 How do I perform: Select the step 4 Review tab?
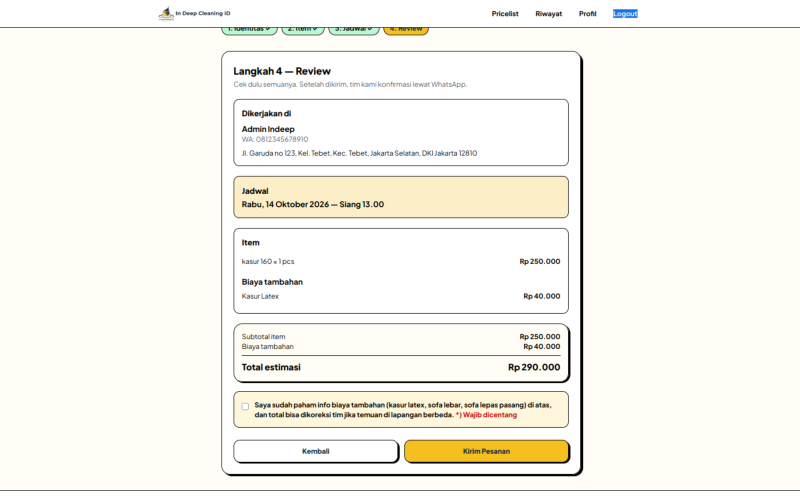(406, 30)
